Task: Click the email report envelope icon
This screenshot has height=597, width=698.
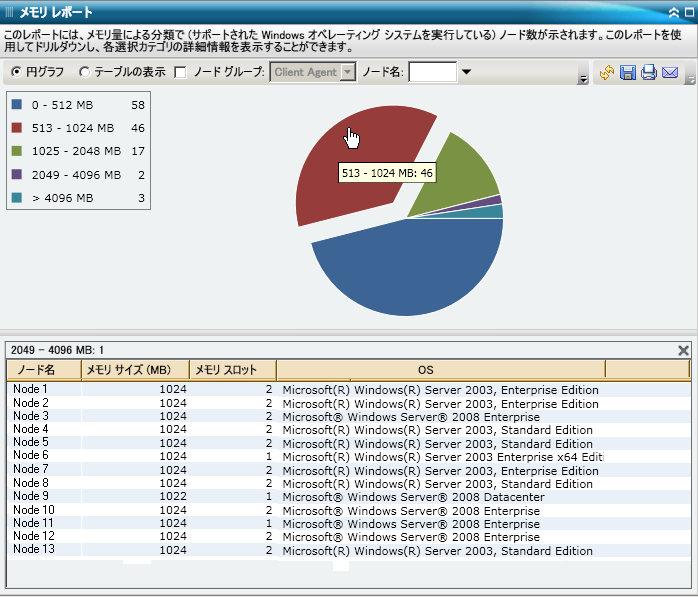Action: click(x=670, y=72)
